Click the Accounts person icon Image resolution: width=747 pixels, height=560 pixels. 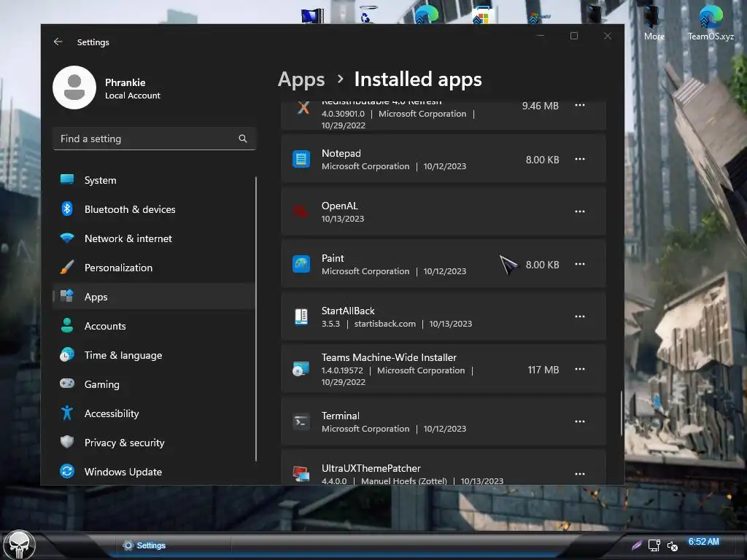point(67,325)
